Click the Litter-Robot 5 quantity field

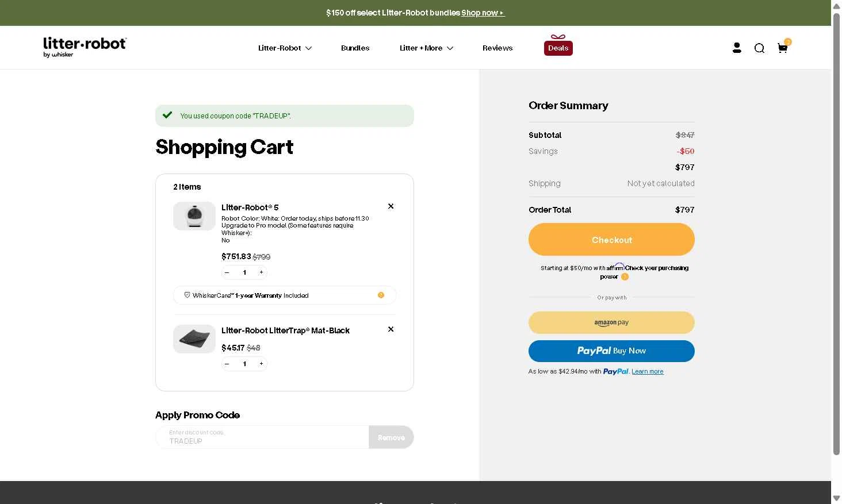[x=244, y=272]
